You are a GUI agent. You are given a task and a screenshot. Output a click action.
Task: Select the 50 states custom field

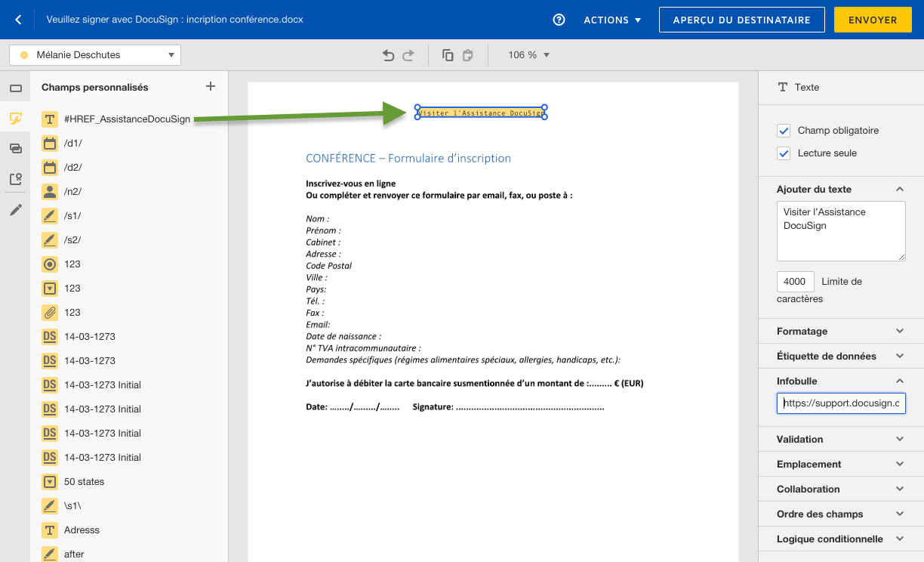click(85, 482)
